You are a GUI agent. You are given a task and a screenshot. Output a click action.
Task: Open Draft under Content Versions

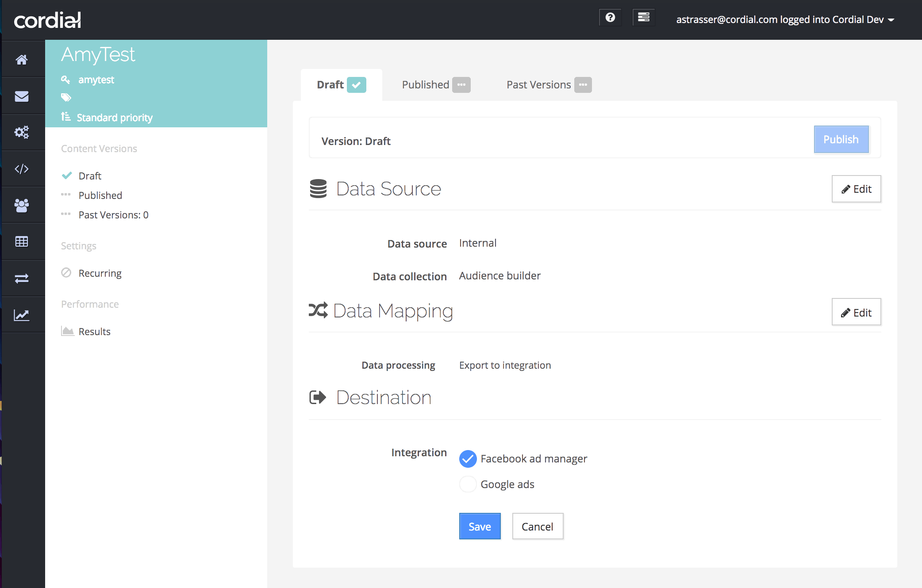90,176
